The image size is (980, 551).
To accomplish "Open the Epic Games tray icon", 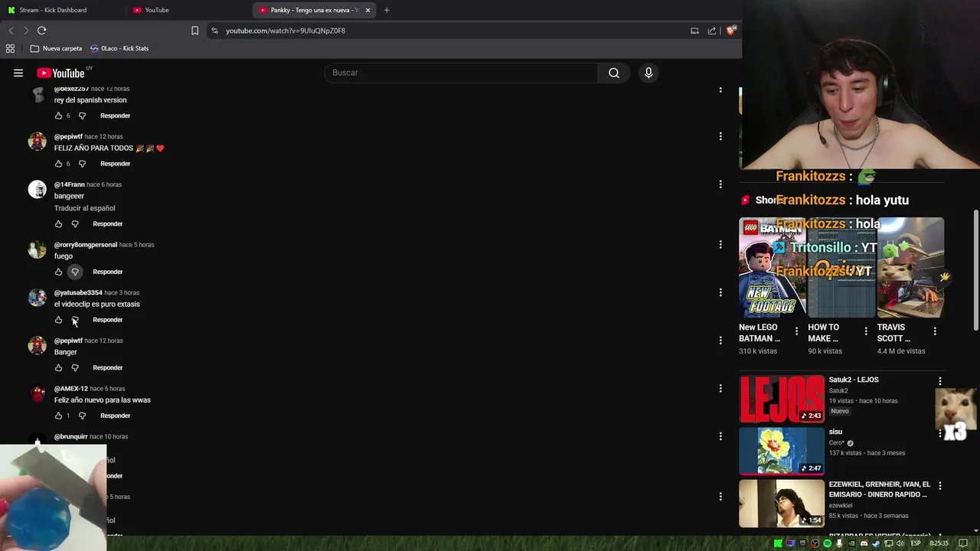I will pyautogui.click(x=802, y=543).
